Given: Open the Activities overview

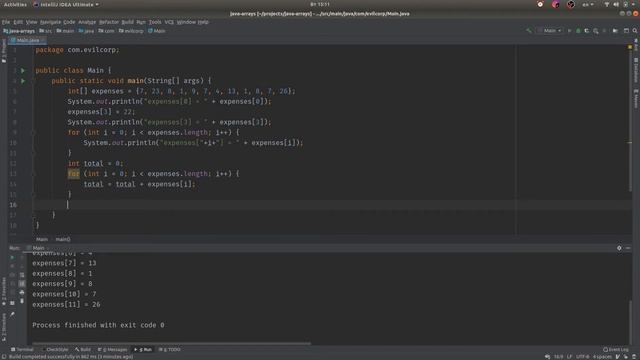Looking at the screenshot, I should click(15, 4).
